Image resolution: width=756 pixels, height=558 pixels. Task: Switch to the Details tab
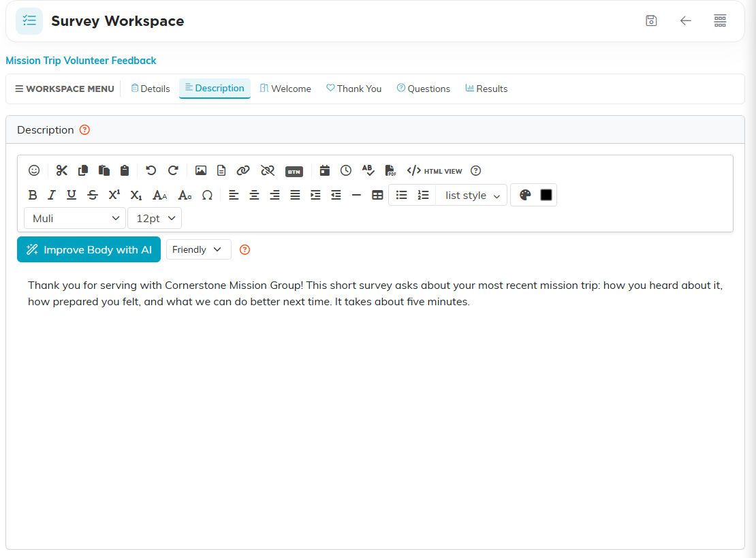click(x=151, y=89)
